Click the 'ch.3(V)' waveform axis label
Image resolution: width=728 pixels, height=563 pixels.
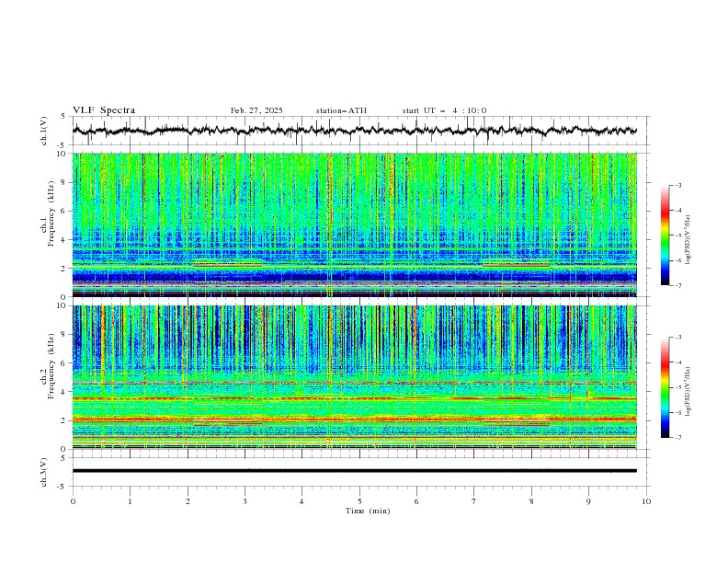(44, 472)
